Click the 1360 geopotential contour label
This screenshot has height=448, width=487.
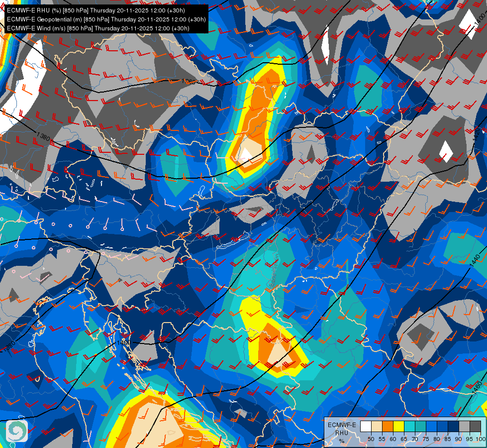coord(189,82)
